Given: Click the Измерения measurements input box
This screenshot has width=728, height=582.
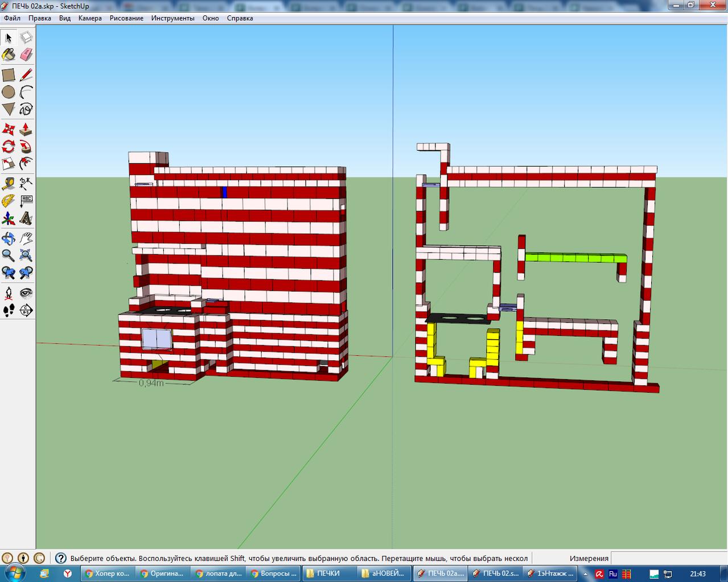Looking at the screenshot, I should pos(669,558).
